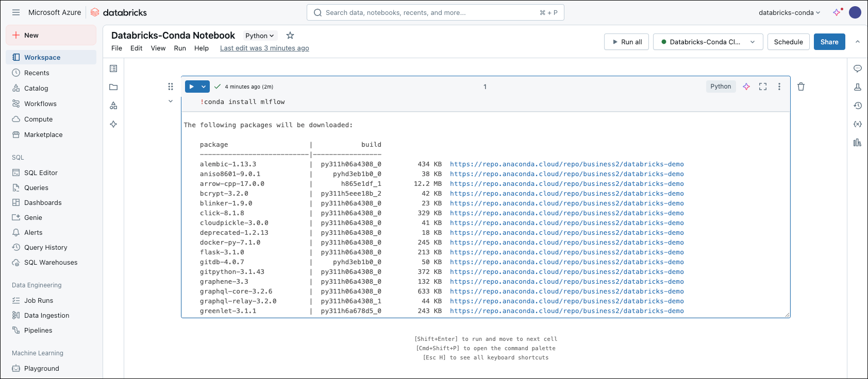Collapse the notebook header chevron
The width and height of the screenshot is (868, 379).
858,42
